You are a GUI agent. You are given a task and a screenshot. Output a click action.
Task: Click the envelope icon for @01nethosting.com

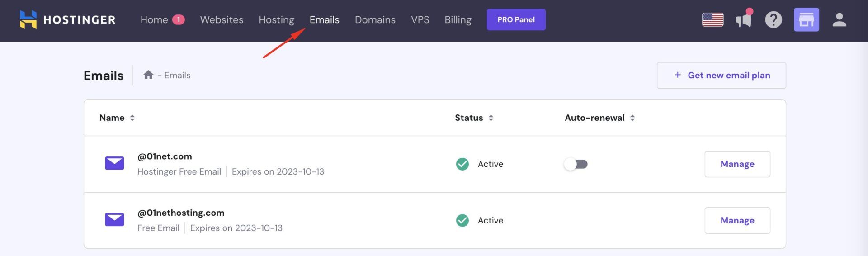(x=114, y=219)
